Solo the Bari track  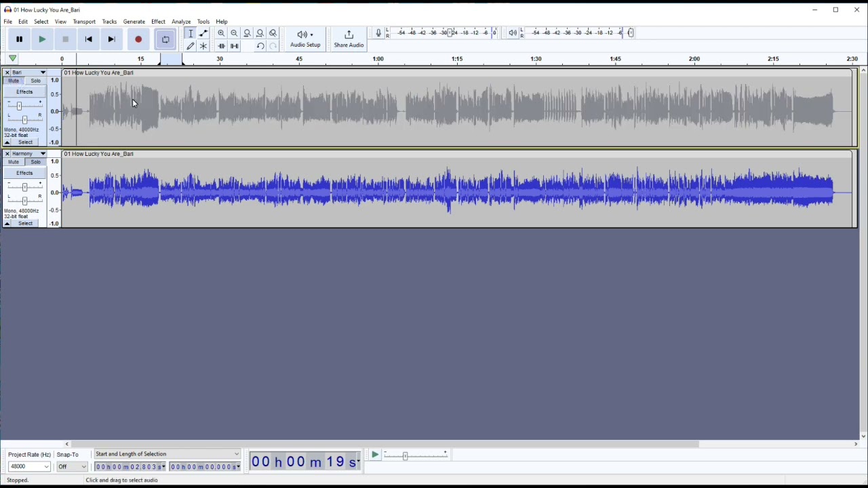[36, 81]
